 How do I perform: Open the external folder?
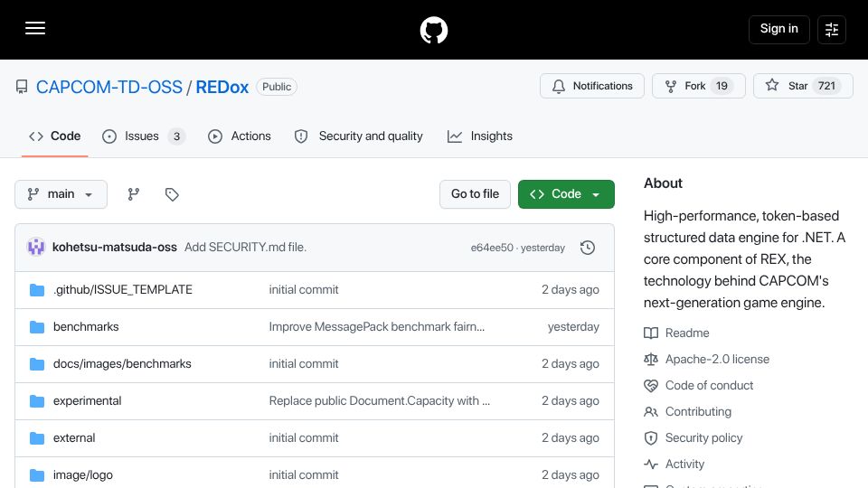(x=74, y=438)
